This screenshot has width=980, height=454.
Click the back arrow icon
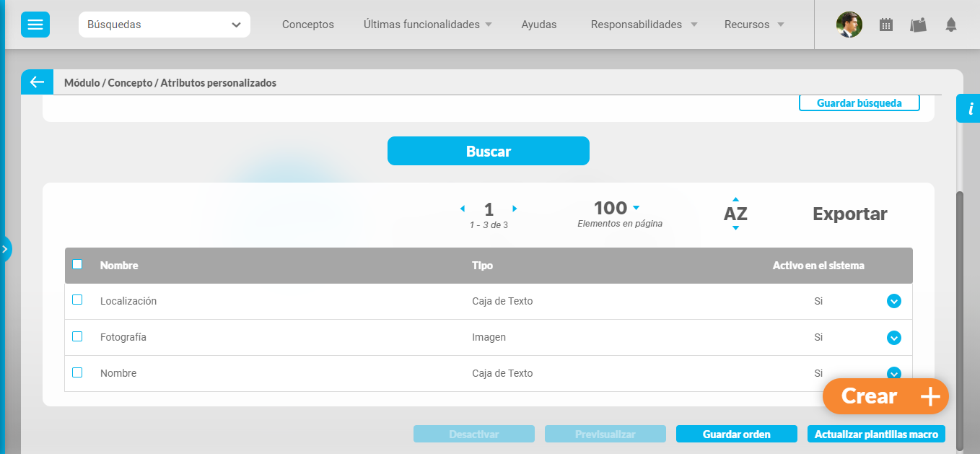tap(37, 82)
